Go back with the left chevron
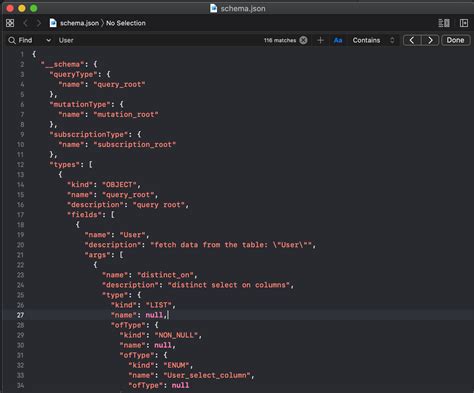 tap(26, 23)
